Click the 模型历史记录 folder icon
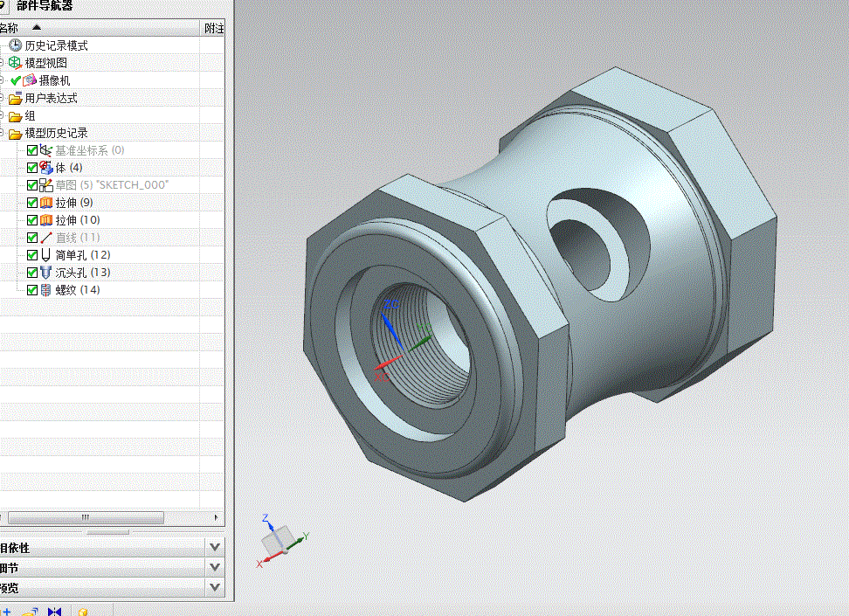Screen dimensions: 849x616 15,134
